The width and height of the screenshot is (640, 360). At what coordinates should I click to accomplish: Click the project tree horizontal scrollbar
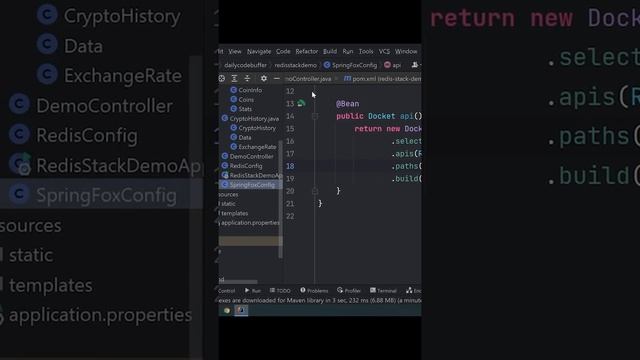click(x=238, y=282)
